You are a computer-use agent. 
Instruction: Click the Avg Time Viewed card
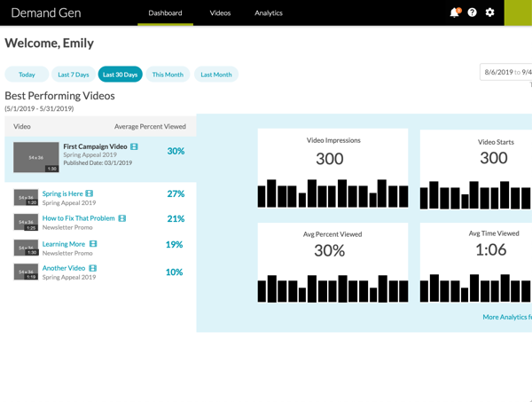coord(476,263)
